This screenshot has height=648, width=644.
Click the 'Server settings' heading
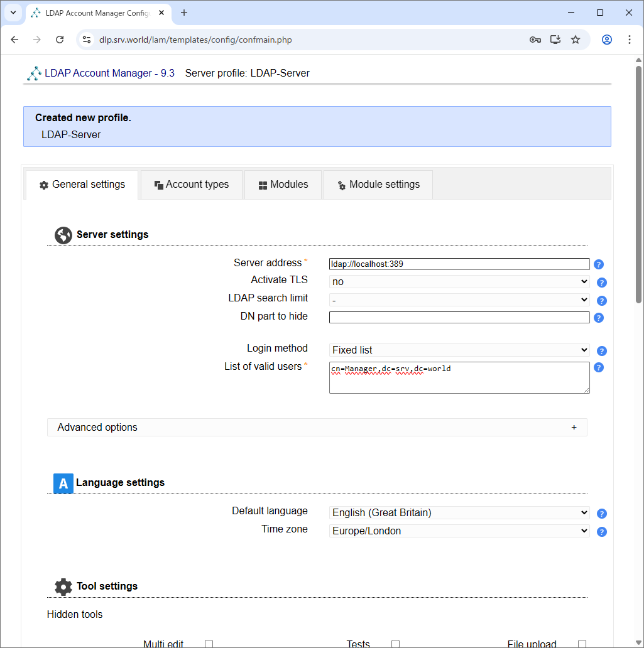point(112,235)
